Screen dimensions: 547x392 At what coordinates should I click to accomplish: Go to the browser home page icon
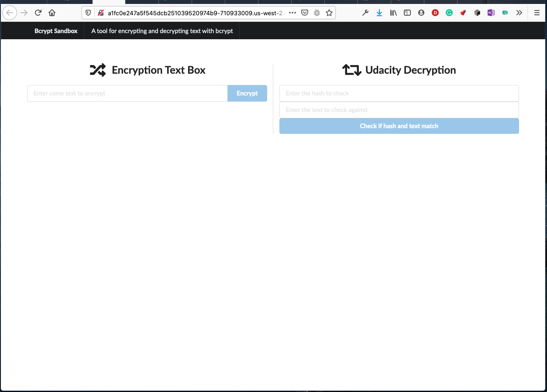[52, 13]
